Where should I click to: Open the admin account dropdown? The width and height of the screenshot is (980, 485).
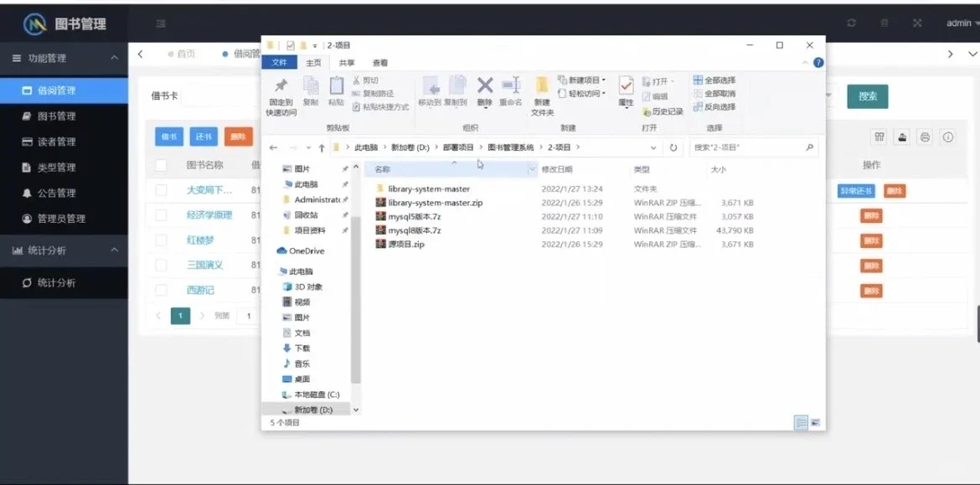tap(957, 23)
